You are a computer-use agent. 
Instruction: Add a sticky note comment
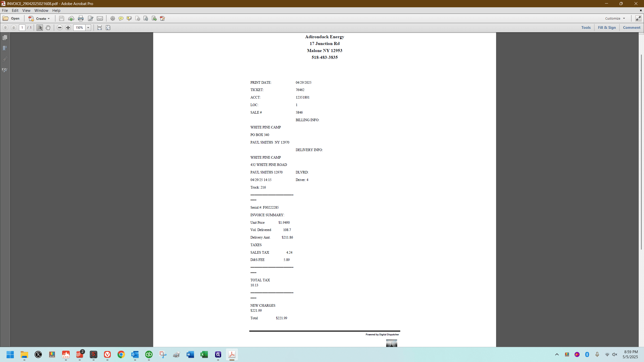[121, 18]
